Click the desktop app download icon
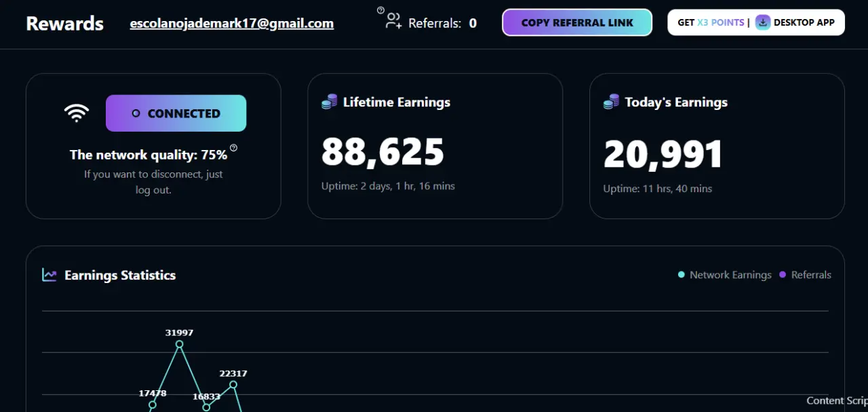Screen dimensions: 868x412 (763, 22)
